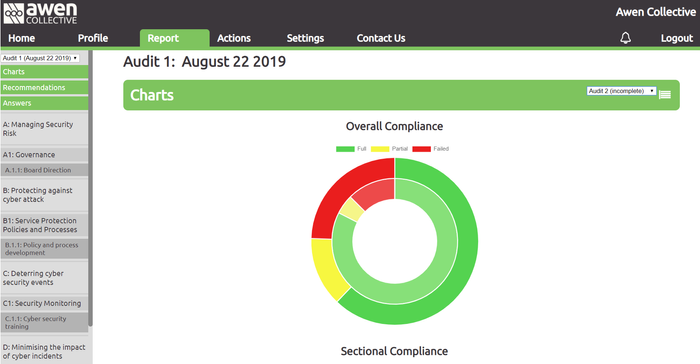The height and width of the screenshot is (364, 700).
Task: Go to the Actions menu
Action: tap(234, 38)
